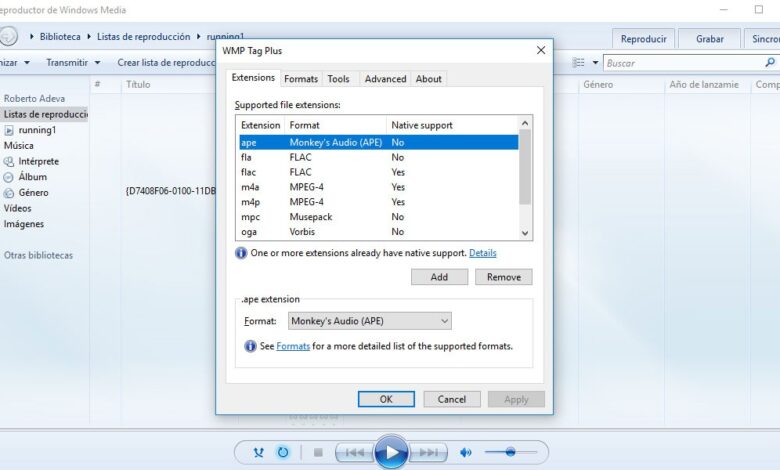
Task: Toggle shuffle in the playback bar
Action: pyautogui.click(x=259, y=453)
